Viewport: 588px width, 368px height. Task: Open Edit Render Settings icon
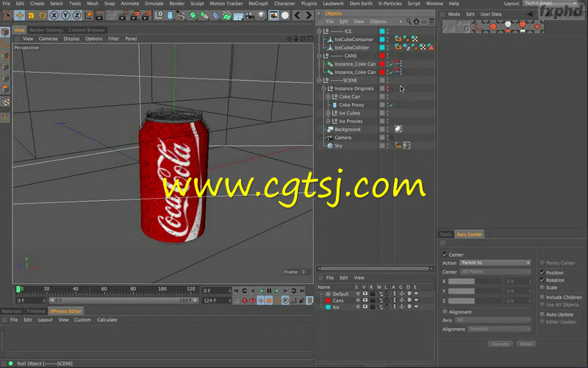pyautogui.click(x=146, y=15)
